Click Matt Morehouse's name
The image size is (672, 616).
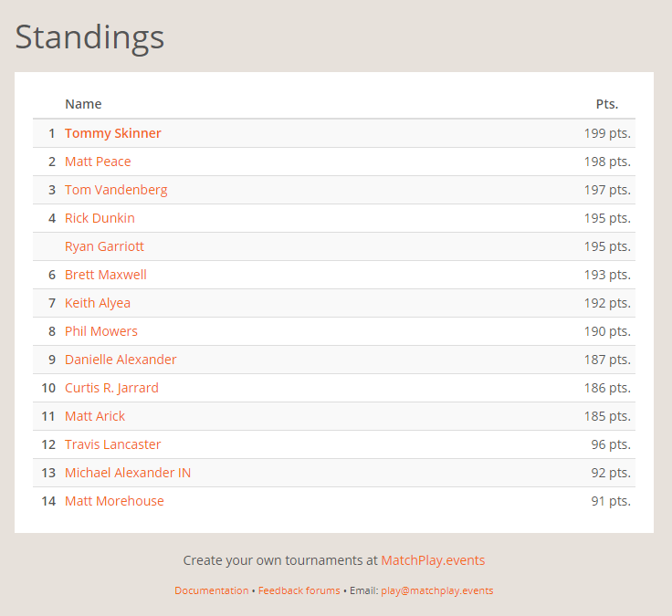(x=114, y=501)
